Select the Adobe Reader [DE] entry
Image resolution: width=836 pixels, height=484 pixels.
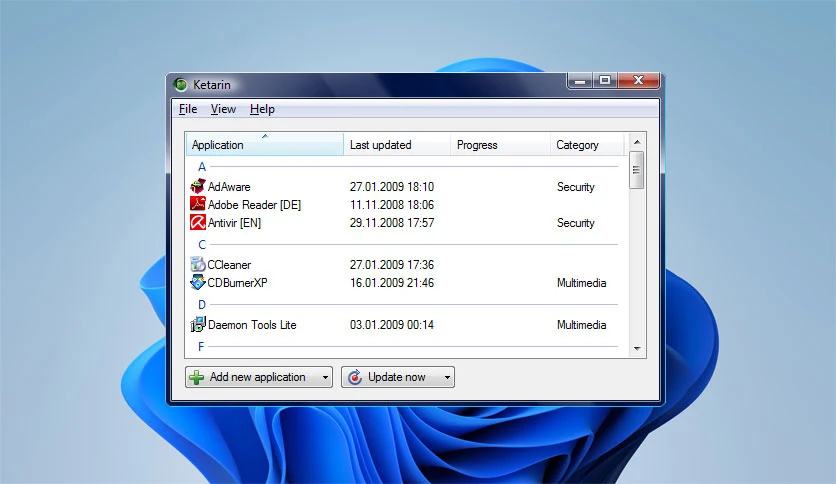coord(254,205)
